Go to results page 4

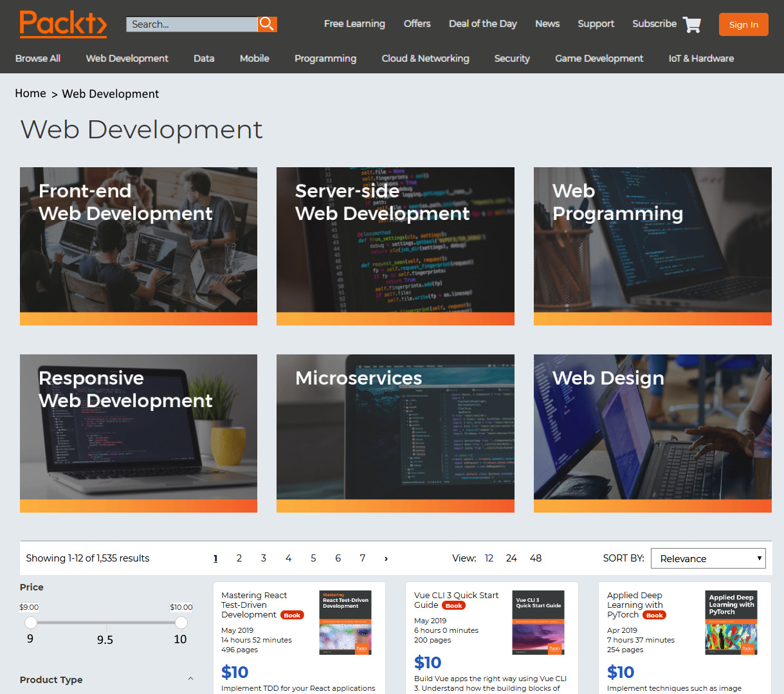[289, 558]
